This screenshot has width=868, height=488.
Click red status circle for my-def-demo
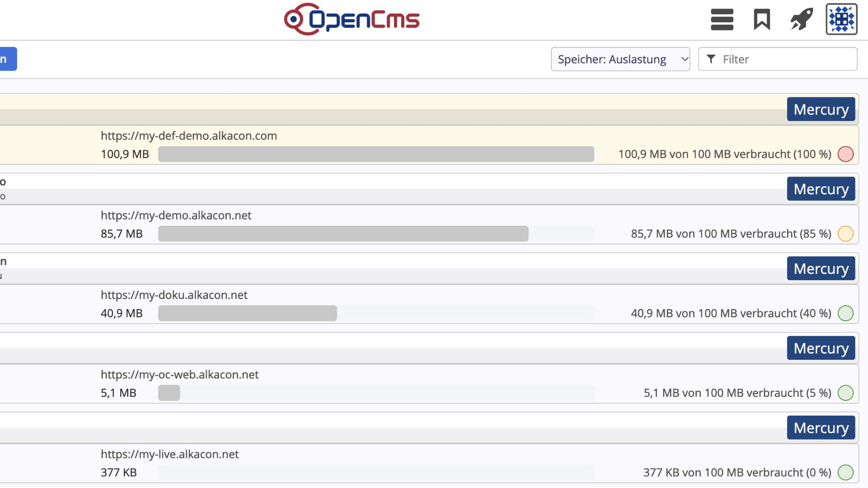pos(845,154)
